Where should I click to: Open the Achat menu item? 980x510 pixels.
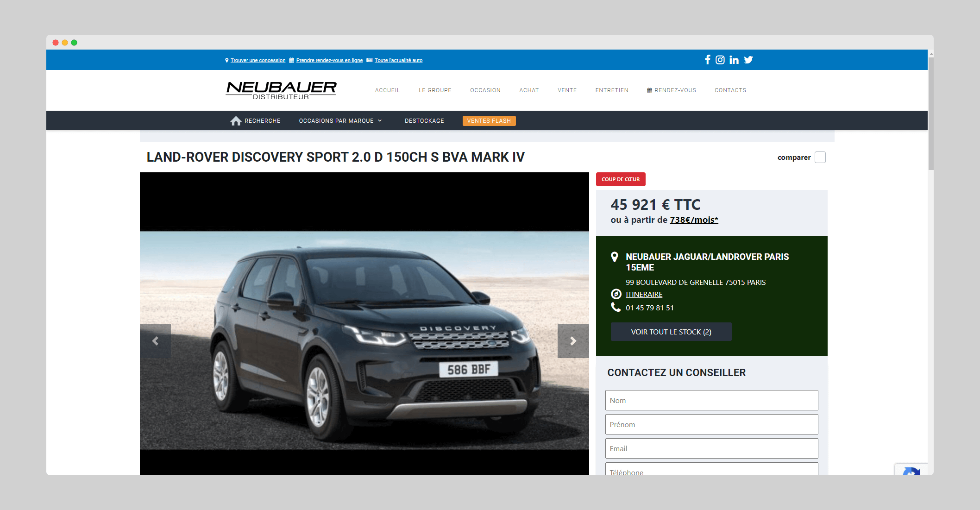click(x=529, y=90)
